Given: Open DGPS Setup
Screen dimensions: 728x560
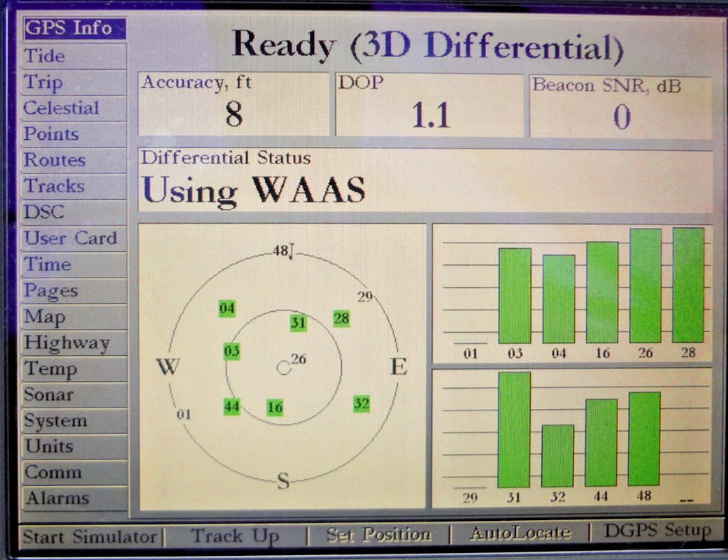Looking at the screenshot, I should 657,530.
